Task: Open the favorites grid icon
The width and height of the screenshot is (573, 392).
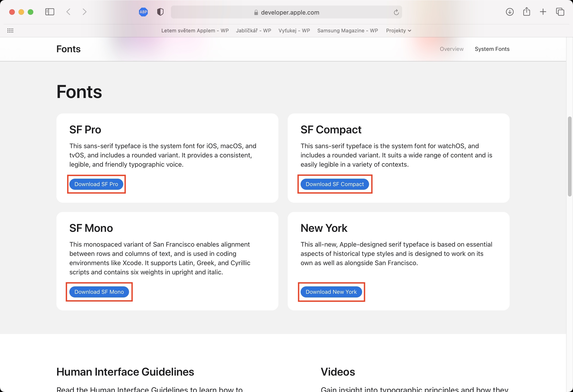Action: coord(10,31)
